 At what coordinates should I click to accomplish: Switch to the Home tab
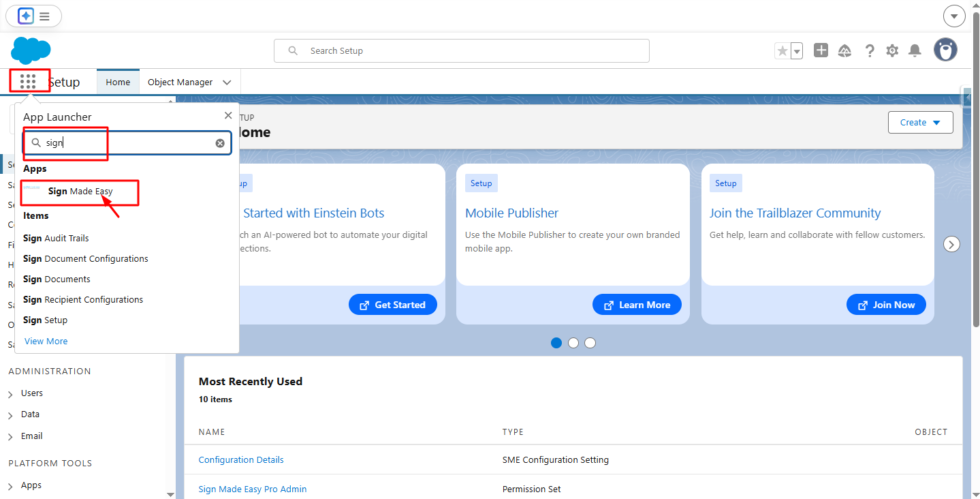click(118, 82)
